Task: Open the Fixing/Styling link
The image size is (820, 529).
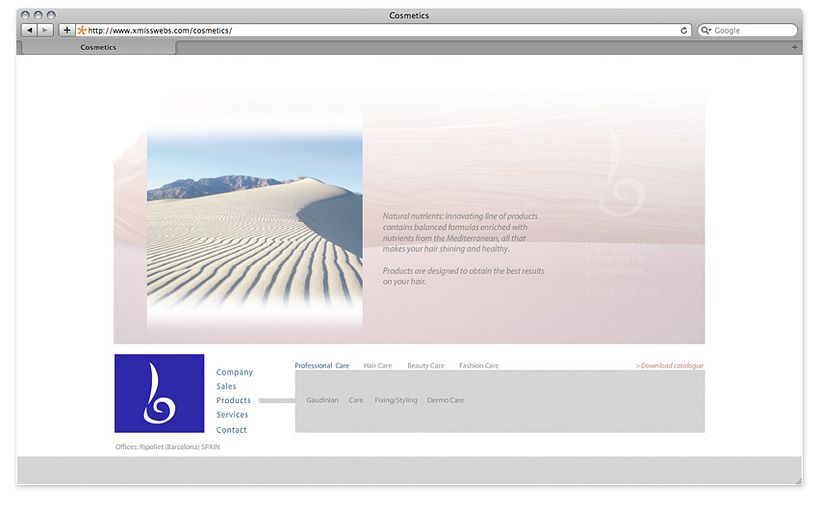Action: coord(396,400)
